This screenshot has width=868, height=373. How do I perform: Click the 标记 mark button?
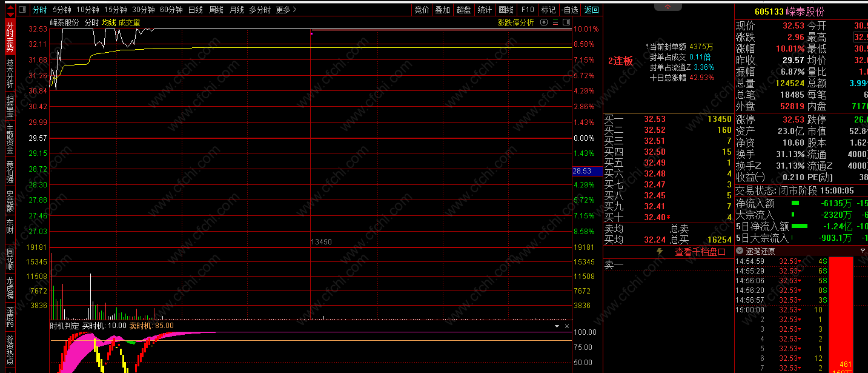(548, 10)
